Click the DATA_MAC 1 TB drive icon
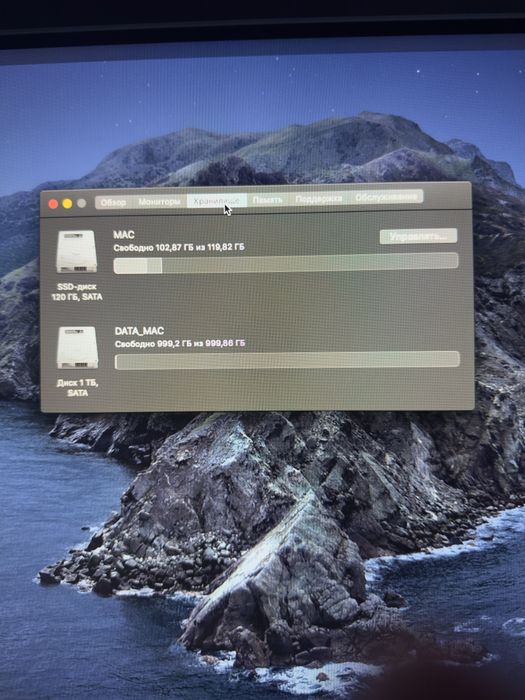 click(77, 347)
